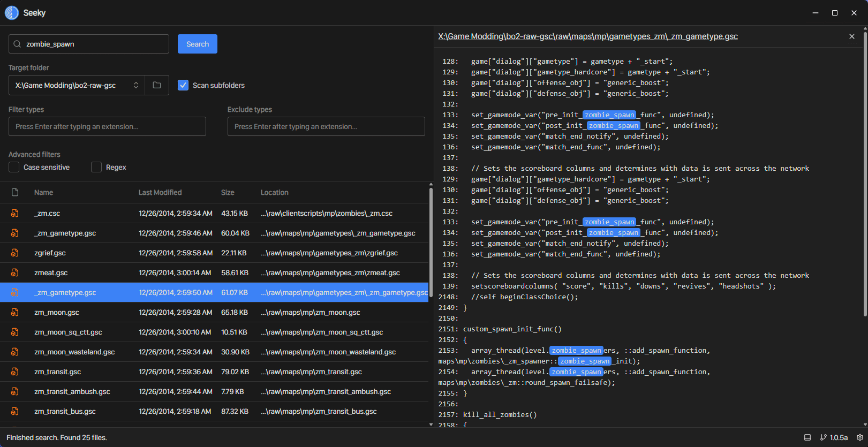Image resolution: width=868 pixels, height=447 pixels.
Task: Toggle the bottom panel layout icon
Action: pyautogui.click(x=807, y=437)
